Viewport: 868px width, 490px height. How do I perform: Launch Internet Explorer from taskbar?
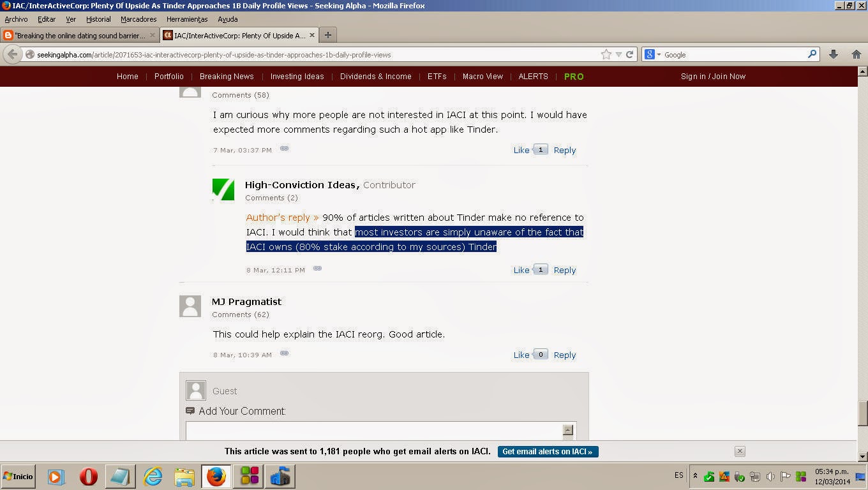pyautogui.click(x=153, y=477)
